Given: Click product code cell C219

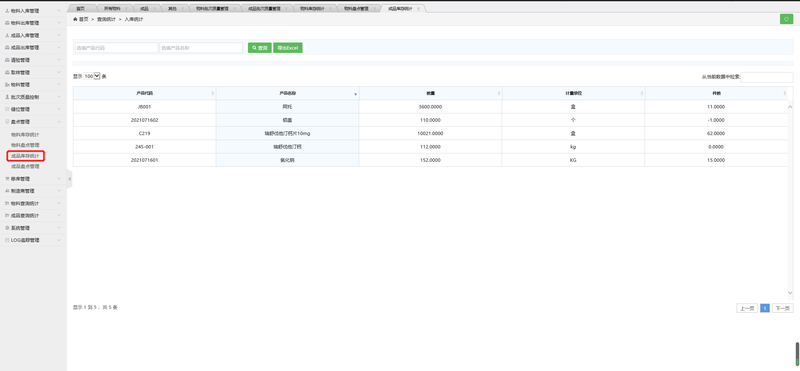Looking at the screenshot, I should click(144, 134).
